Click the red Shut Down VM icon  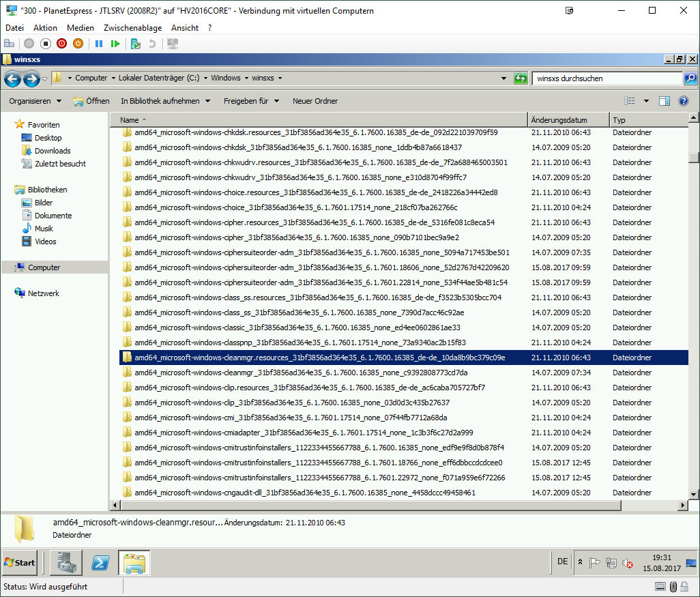point(62,44)
